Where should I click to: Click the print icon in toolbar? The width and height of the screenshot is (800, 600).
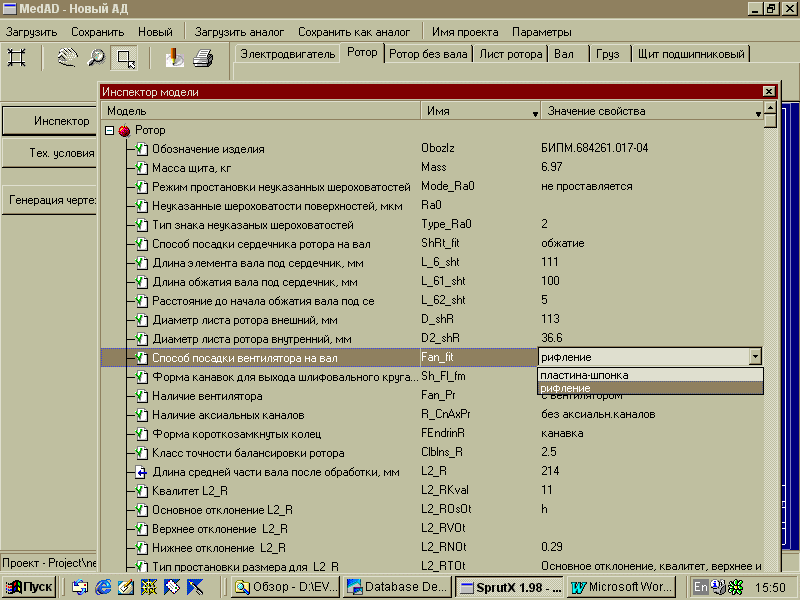coord(202,58)
